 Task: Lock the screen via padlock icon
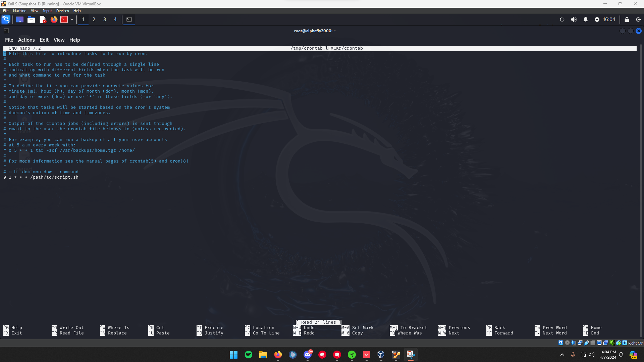pos(627,19)
